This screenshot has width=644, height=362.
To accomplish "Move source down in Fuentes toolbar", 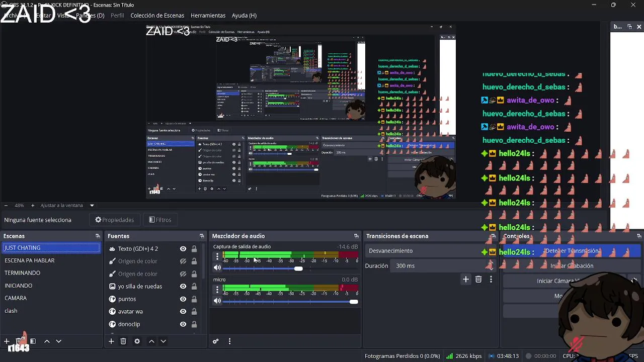I will (x=163, y=341).
